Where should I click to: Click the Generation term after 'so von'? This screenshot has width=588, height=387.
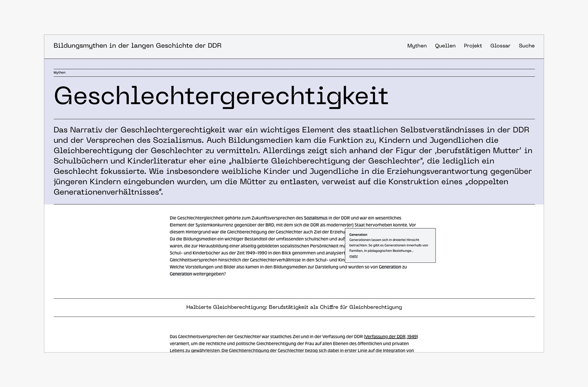click(390, 267)
